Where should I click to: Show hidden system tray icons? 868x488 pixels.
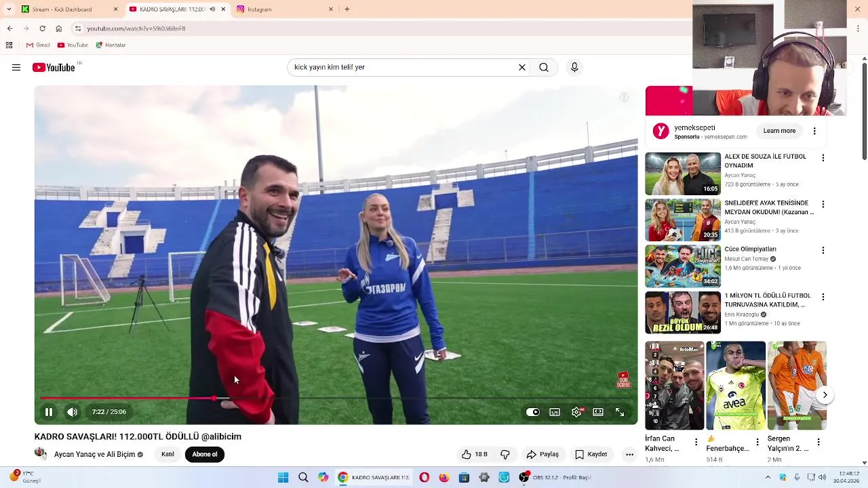pos(768,477)
